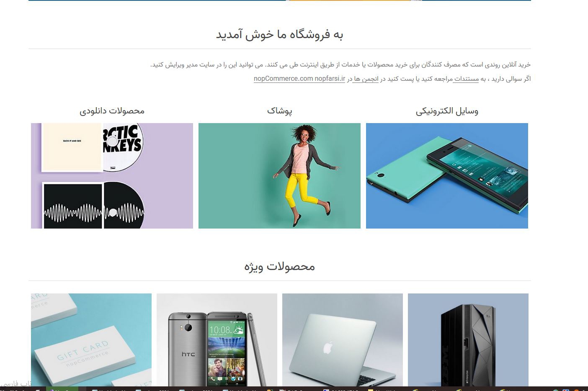Select the Apple MacBook product image
The image size is (588, 391).
(343, 340)
